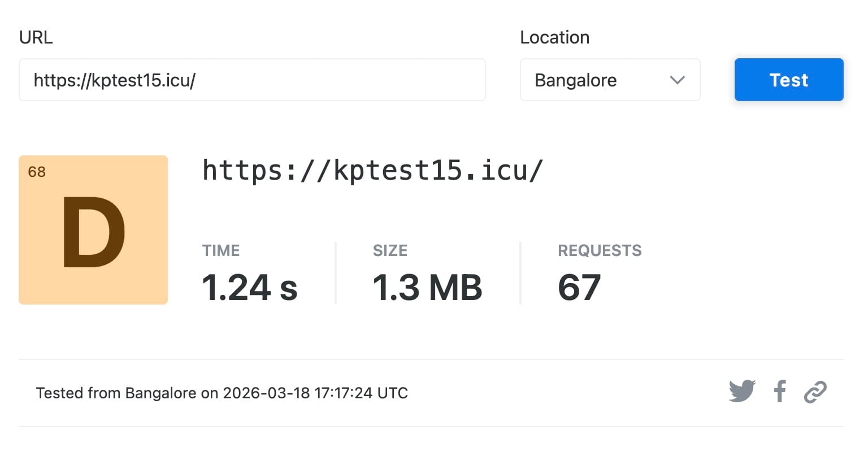Select the 1.24 s load time value
The height and width of the screenshot is (452, 868).
pyautogui.click(x=249, y=288)
